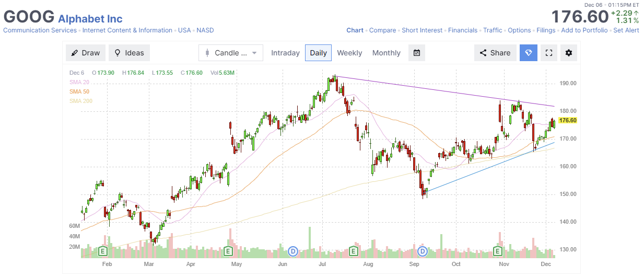Click the late April earnings E marker
Screen dimensions: 644x277
228,251
